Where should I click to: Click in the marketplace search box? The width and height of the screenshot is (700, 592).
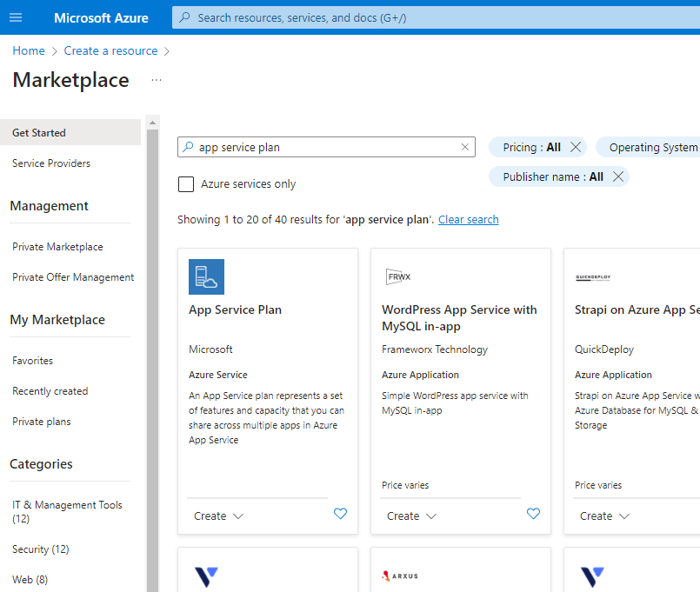tap(326, 147)
